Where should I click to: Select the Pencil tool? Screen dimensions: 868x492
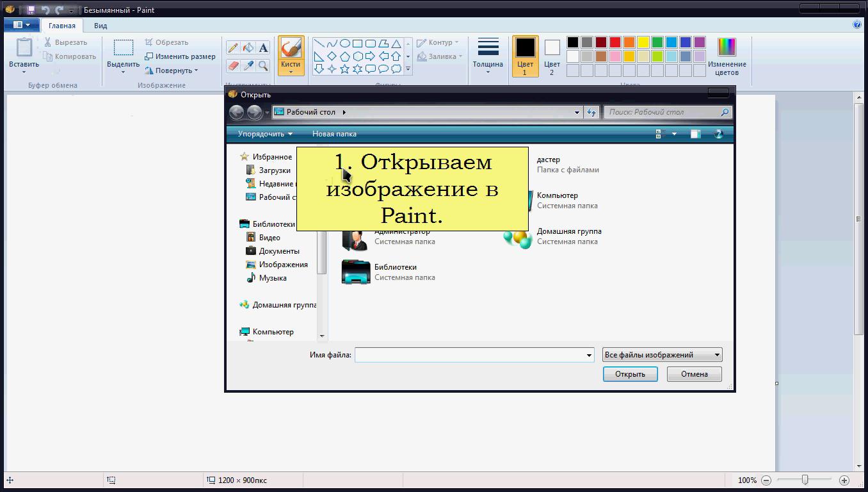pyautogui.click(x=233, y=47)
